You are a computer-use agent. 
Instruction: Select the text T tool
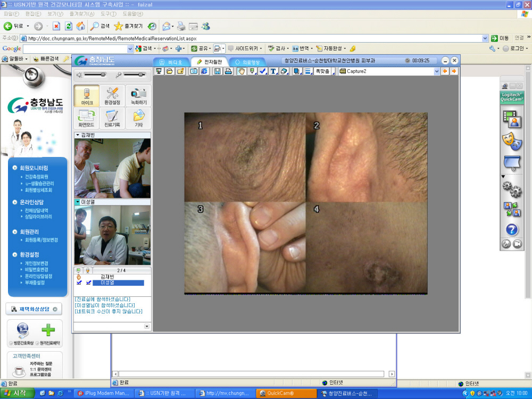[273, 71]
